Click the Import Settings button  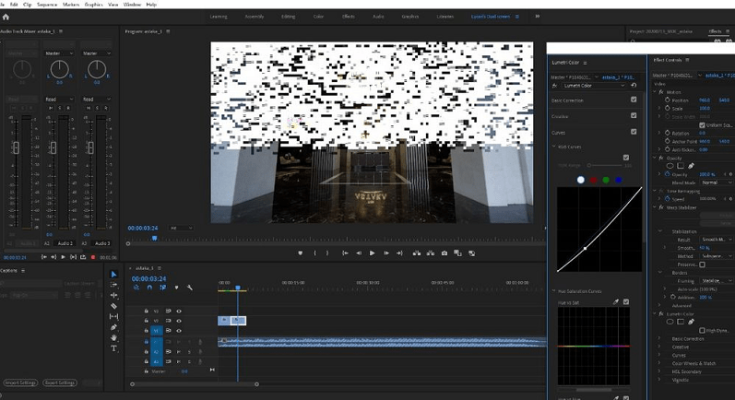[20, 383]
